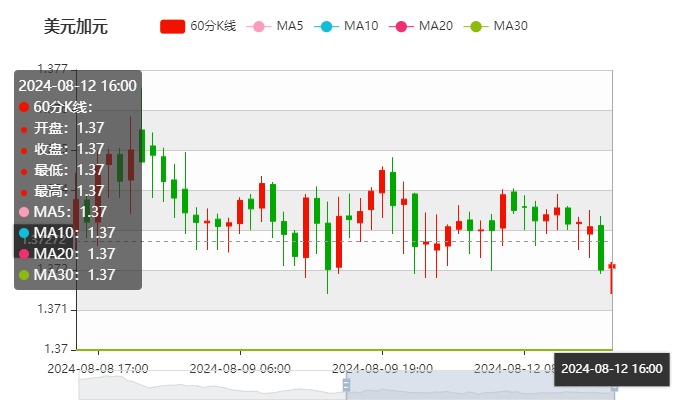Toggle the MA20 legend entry
This screenshot has height=408, width=675.
coord(421,26)
